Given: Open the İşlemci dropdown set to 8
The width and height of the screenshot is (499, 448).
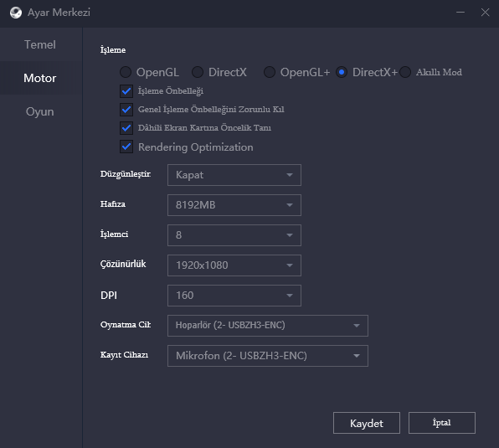Looking at the screenshot, I should tap(234, 235).
